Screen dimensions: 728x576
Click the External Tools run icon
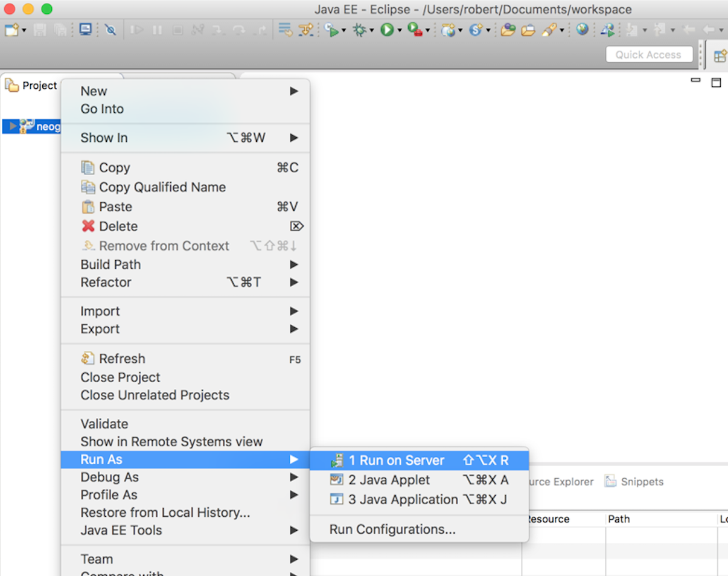tap(415, 30)
